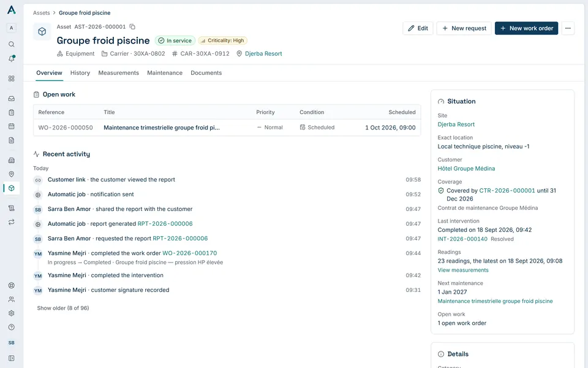The image size is (588, 368).
Task: Open the dashboard grid icon
Action: click(11, 79)
